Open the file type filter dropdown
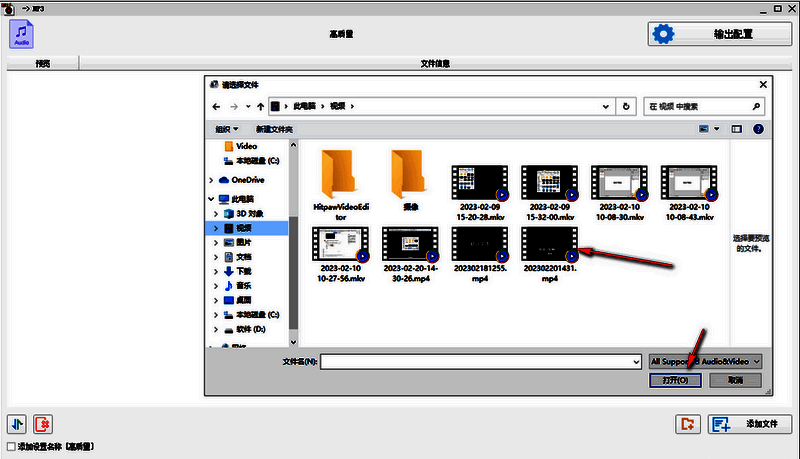This screenshot has height=459, width=800. click(705, 361)
